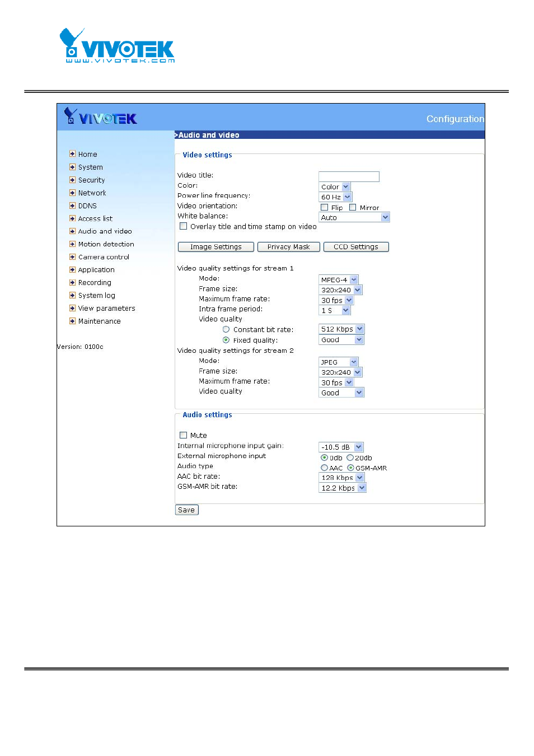The image size is (534, 756).
Task: Click the arrow icon beside Audio and video
Action: pos(72,231)
